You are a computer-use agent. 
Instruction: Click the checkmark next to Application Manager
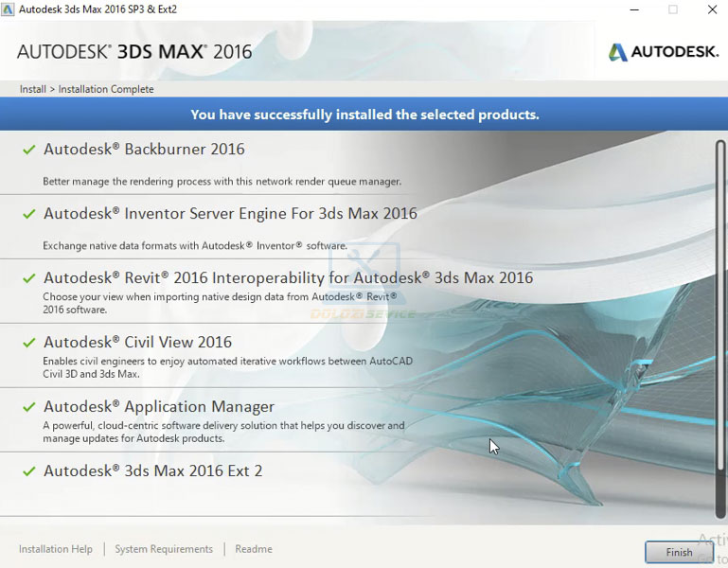tap(28, 407)
